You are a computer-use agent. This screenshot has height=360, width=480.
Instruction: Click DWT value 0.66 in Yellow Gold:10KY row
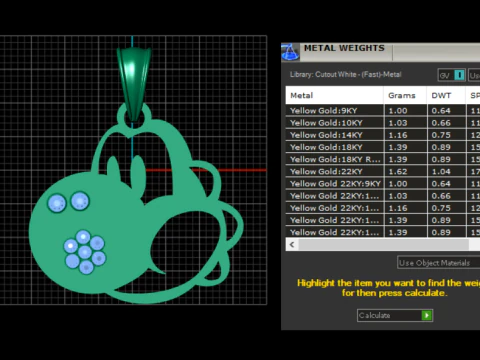(x=441, y=123)
